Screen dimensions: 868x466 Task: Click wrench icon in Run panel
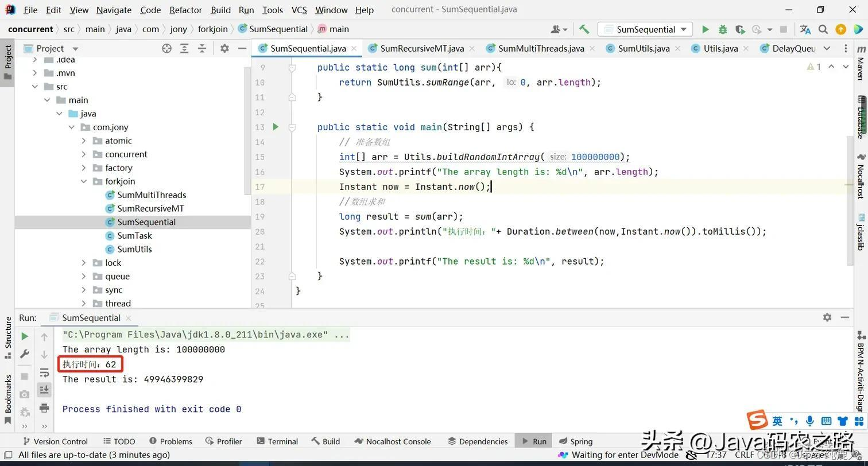pos(24,354)
